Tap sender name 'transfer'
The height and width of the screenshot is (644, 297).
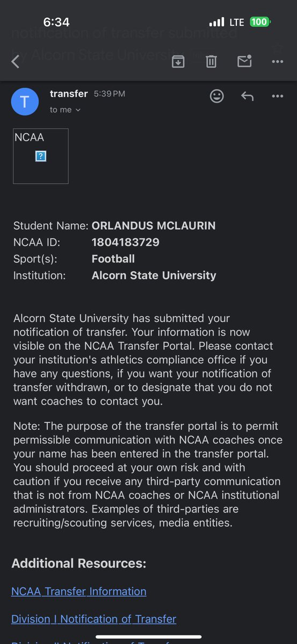[69, 93]
